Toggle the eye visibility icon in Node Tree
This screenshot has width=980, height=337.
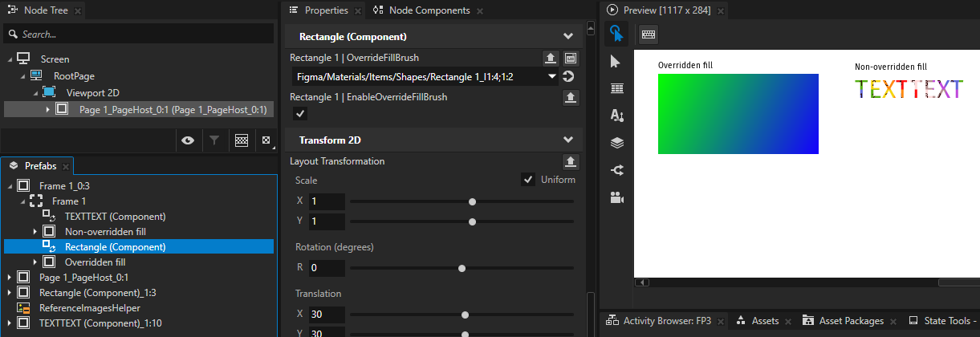tap(188, 140)
